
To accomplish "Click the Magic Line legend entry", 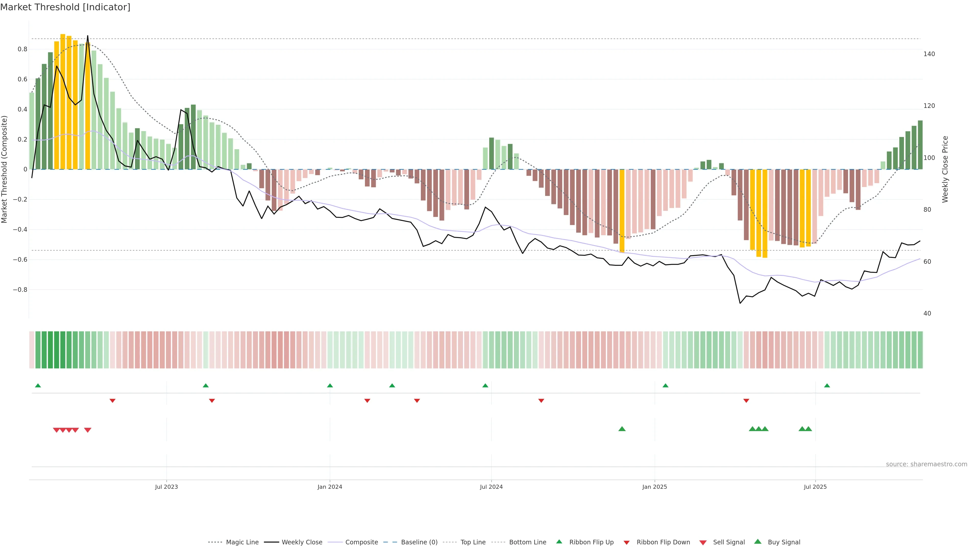I will pyautogui.click(x=242, y=542).
